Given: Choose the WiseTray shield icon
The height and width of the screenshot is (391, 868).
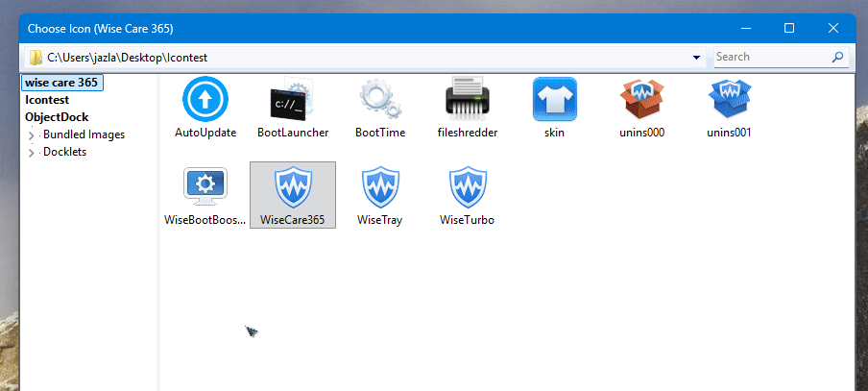Looking at the screenshot, I should click(x=379, y=187).
